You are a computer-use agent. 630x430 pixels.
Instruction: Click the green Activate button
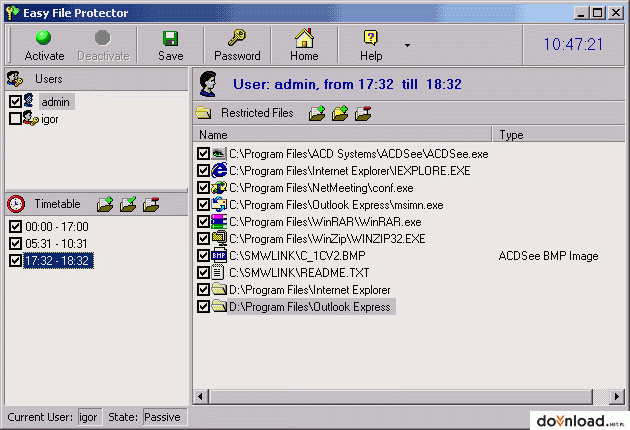point(44,45)
